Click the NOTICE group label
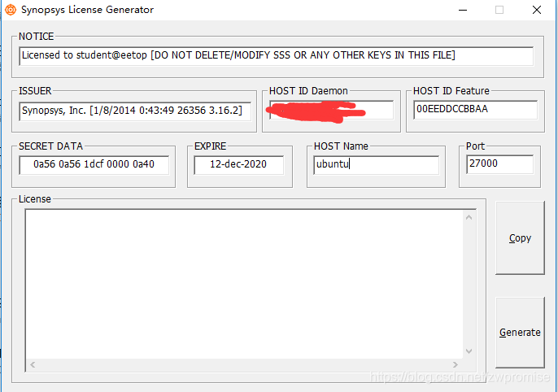Viewport: 558px width, 392px height. point(37,37)
